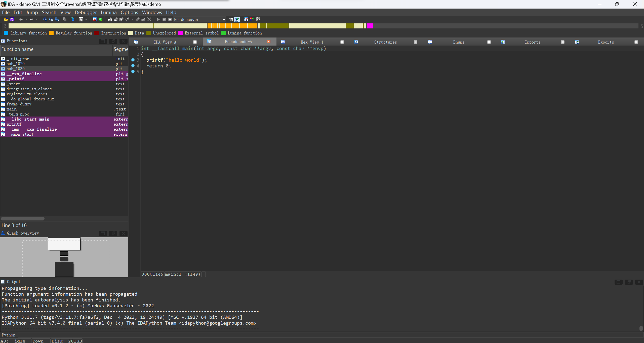Click the magenta External symbol legend swatch
This screenshot has height=343, width=644.
coord(180,33)
